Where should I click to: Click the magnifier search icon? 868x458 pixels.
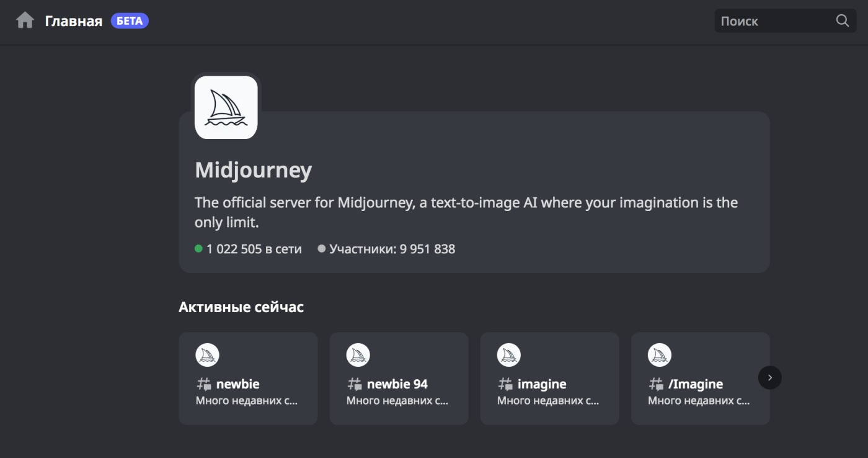(x=841, y=20)
